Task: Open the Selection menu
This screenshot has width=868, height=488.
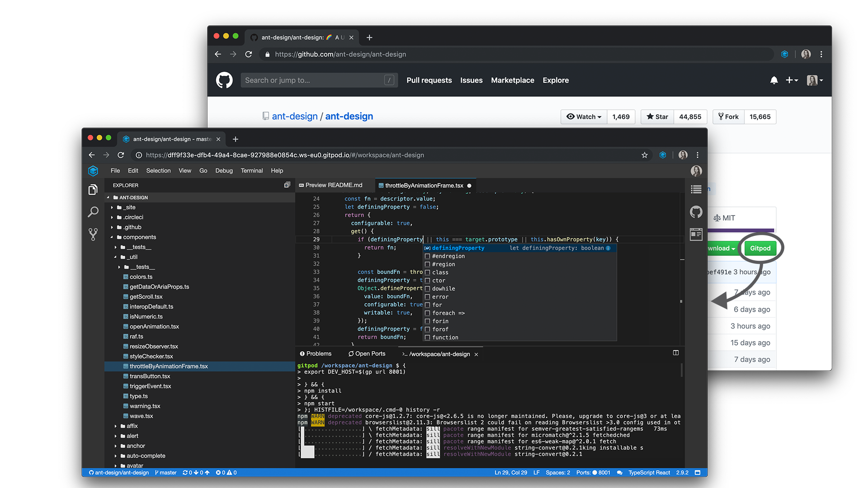Action: [x=158, y=171]
